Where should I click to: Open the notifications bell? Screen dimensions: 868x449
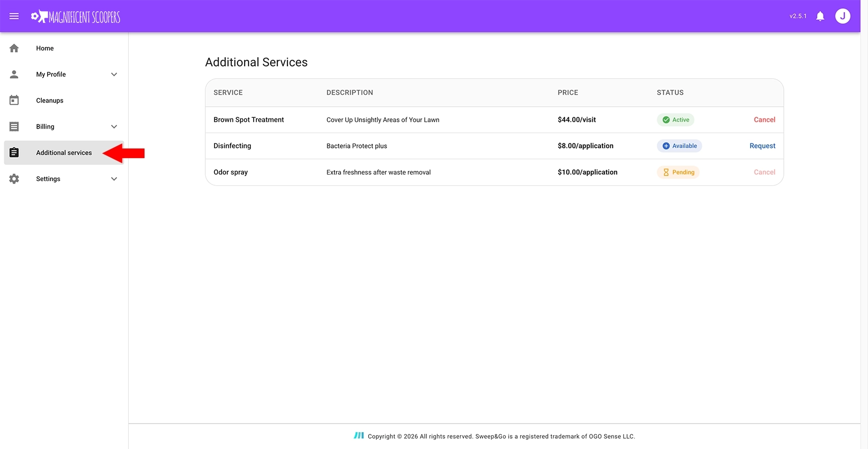click(820, 16)
